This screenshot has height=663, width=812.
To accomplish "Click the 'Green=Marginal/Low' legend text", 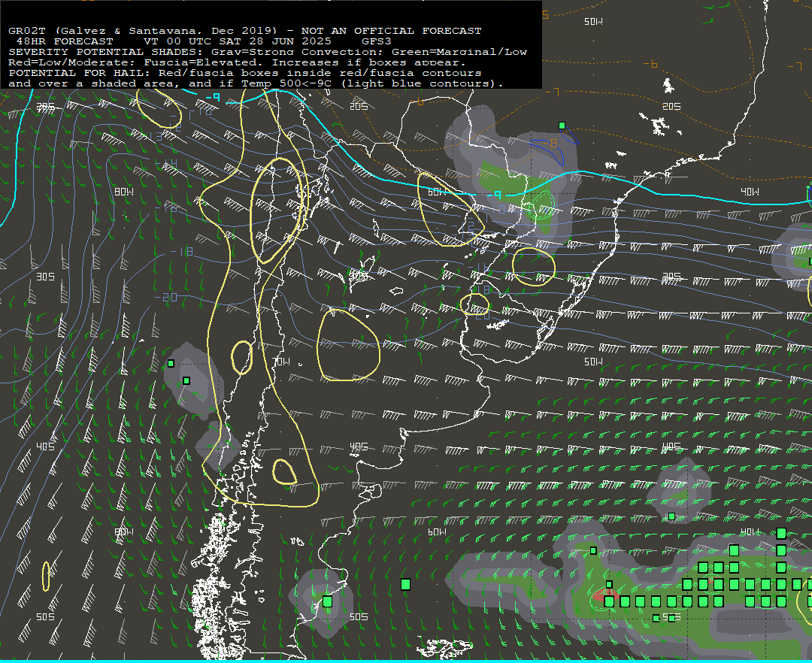I will (459, 52).
